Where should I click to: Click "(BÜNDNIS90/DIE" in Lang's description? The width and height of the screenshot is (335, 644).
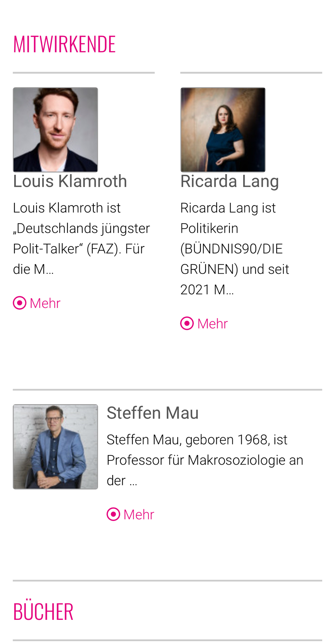click(x=231, y=249)
